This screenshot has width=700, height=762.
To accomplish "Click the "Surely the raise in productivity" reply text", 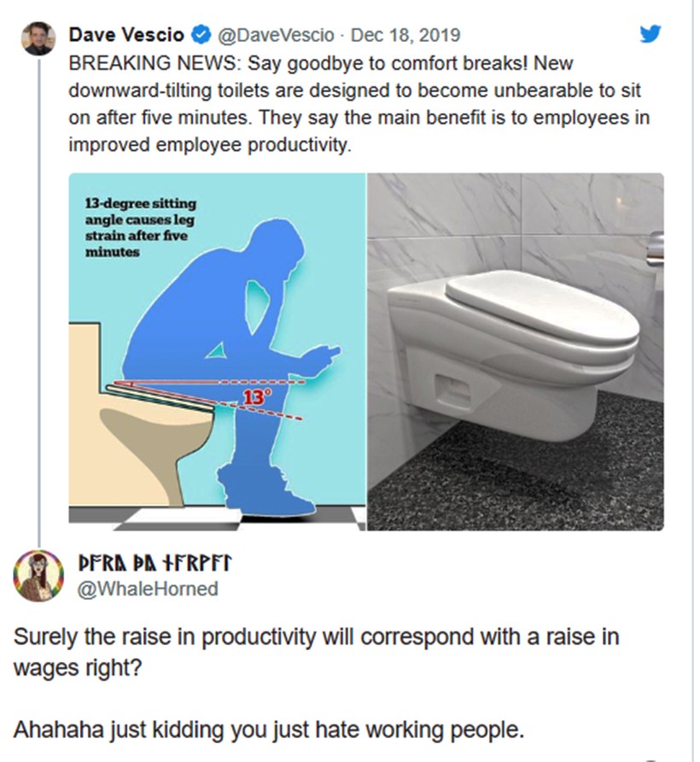I will tap(316, 652).
